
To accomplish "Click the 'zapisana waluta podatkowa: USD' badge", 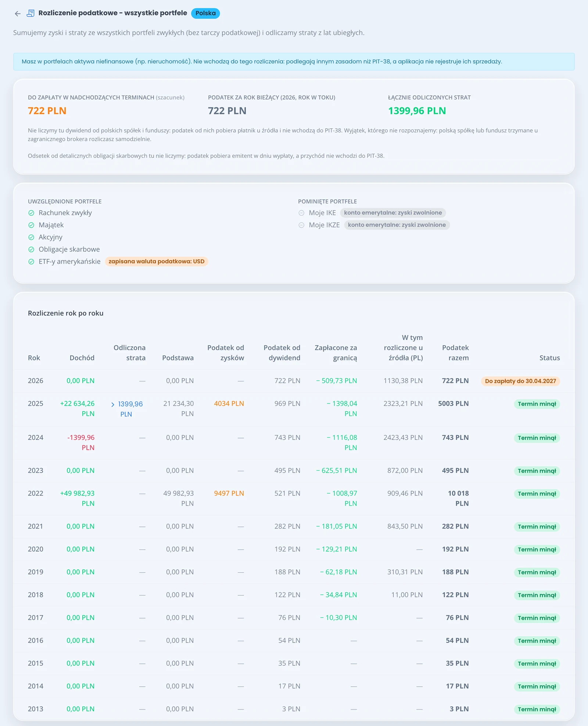I will 157,261.
